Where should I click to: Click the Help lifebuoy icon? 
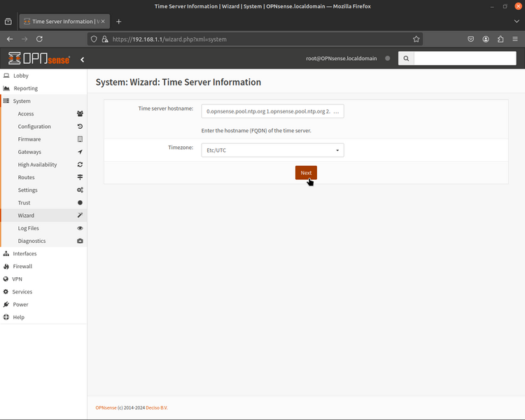tap(6, 317)
